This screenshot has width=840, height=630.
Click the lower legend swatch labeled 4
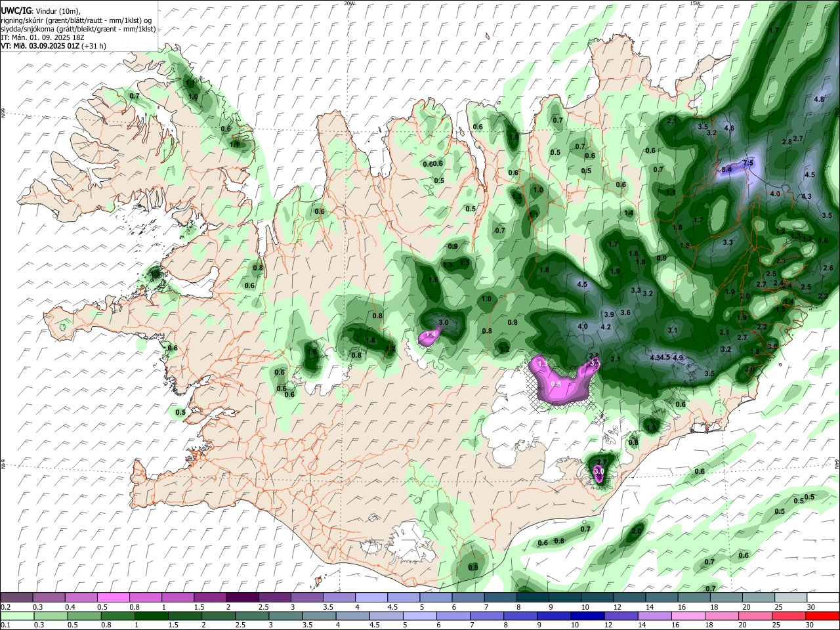(x=352, y=616)
